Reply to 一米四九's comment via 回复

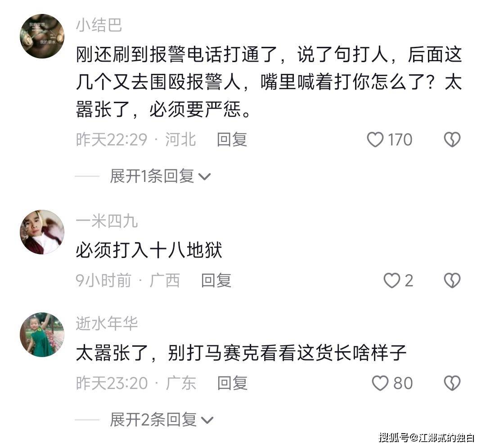point(216,281)
